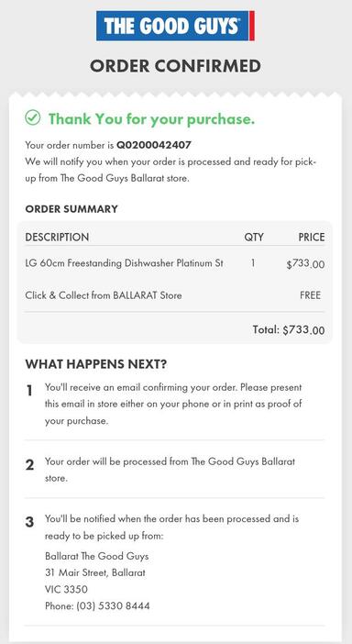
Task: Click Ballarat The Good Guys store name
Action: click(x=97, y=556)
